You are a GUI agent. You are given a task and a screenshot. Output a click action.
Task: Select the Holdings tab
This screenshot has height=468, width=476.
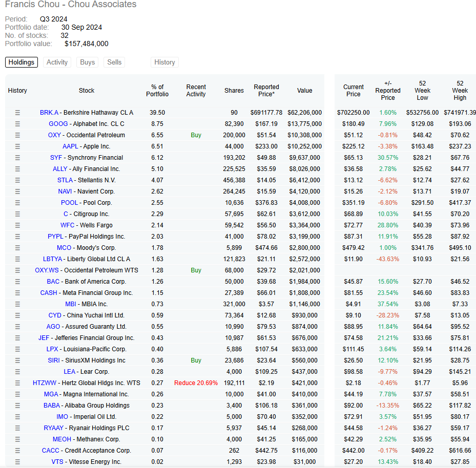point(22,62)
